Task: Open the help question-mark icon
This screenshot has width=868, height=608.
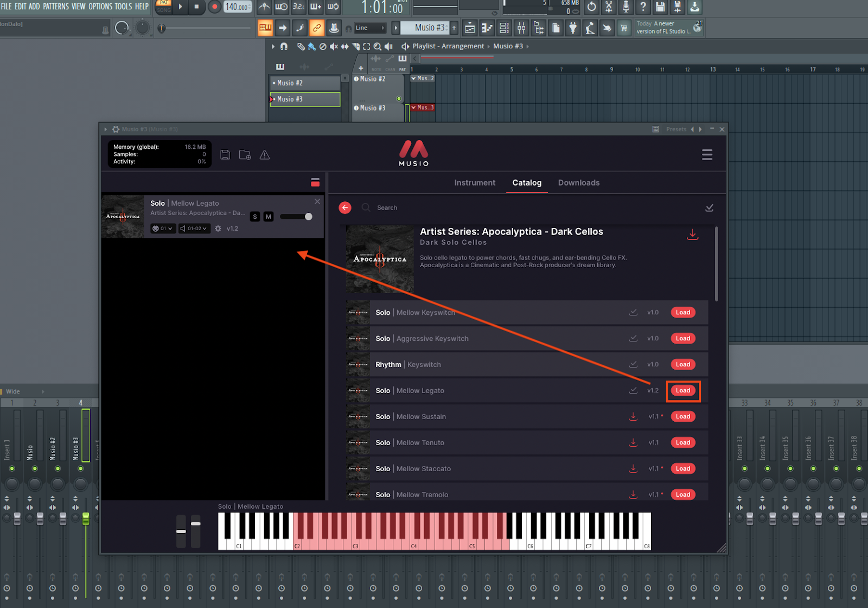Action: pos(643,7)
